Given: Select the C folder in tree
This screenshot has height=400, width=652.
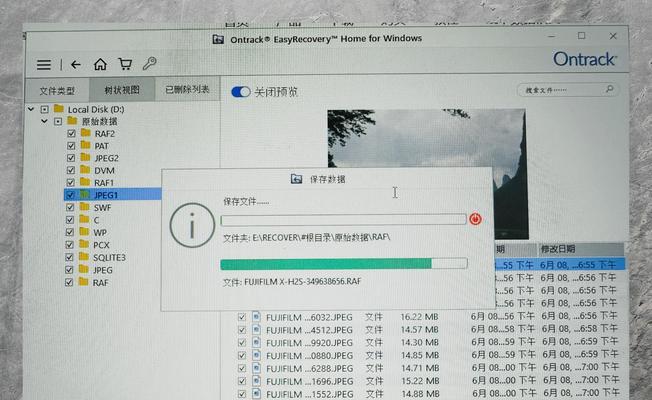Looking at the screenshot, I should 96,220.
